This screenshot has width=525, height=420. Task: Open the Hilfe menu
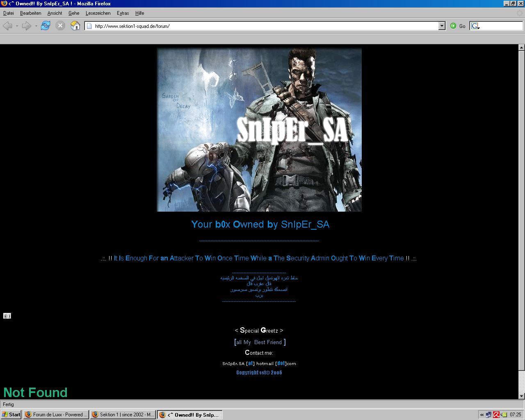[x=139, y=13]
